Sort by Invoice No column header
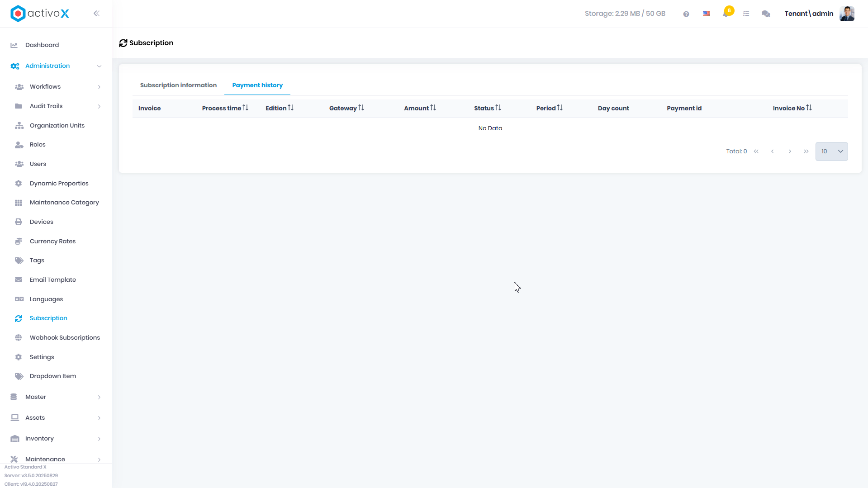This screenshot has width=868, height=488. point(792,108)
